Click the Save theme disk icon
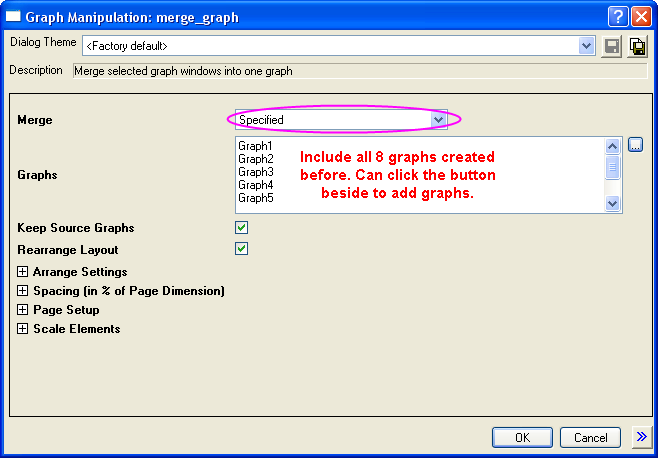The width and height of the screenshot is (658, 458). [x=611, y=46]
